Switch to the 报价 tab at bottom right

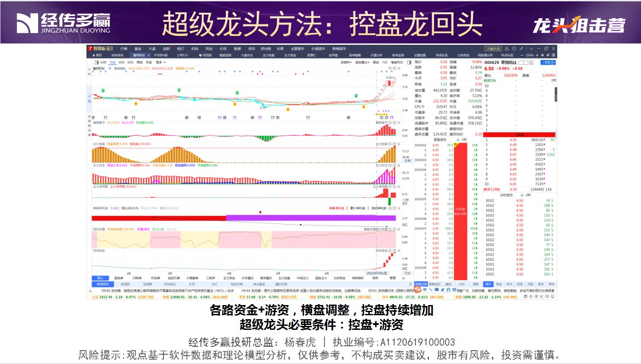489,284
